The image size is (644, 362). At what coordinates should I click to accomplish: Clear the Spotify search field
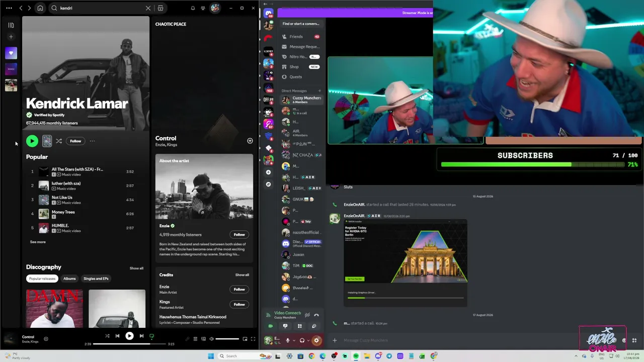tap(148, 8)
